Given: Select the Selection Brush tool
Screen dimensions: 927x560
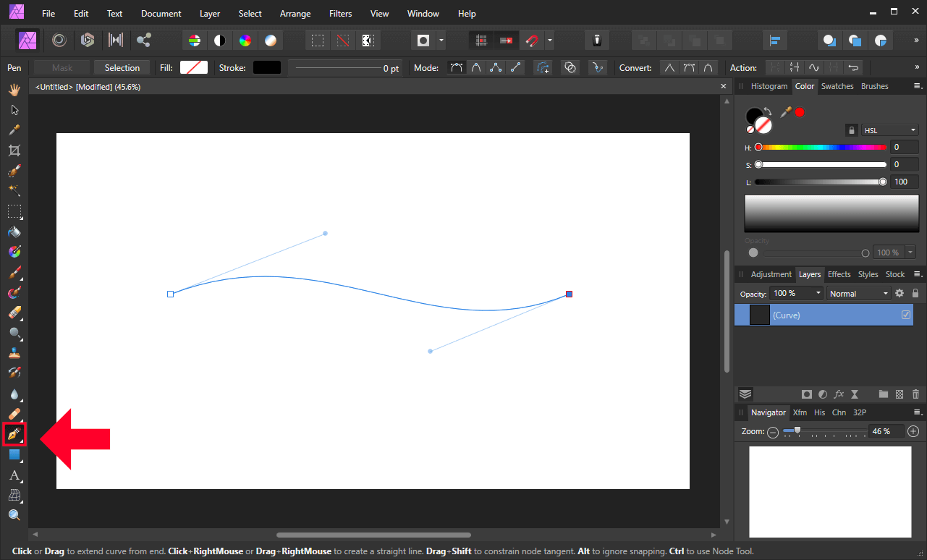Looking at the screenshot, I should coord(14,171).
